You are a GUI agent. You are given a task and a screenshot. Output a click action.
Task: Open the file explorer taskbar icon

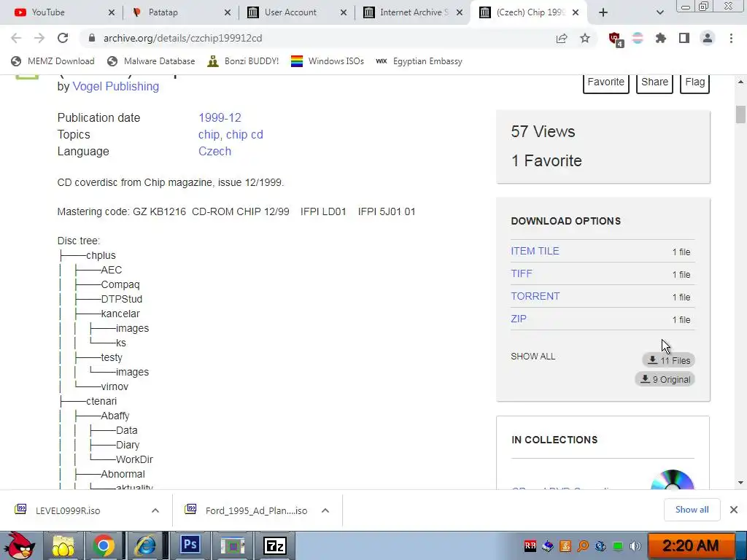(x=63, y=545)
